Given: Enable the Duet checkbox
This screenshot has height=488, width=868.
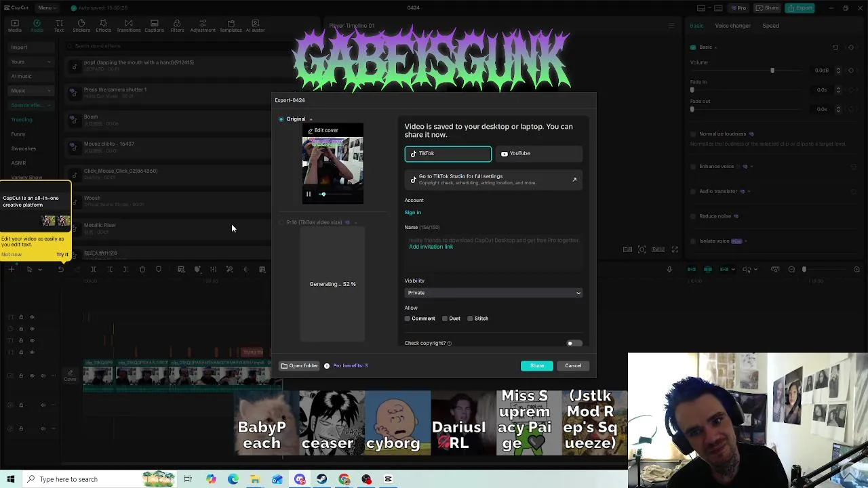Looking at the screenshot, I should [445, 319].
